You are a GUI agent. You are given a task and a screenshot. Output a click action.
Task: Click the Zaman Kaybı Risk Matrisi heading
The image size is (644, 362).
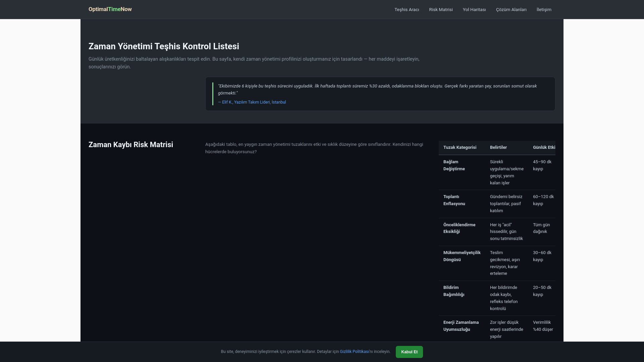coord(131,145)
